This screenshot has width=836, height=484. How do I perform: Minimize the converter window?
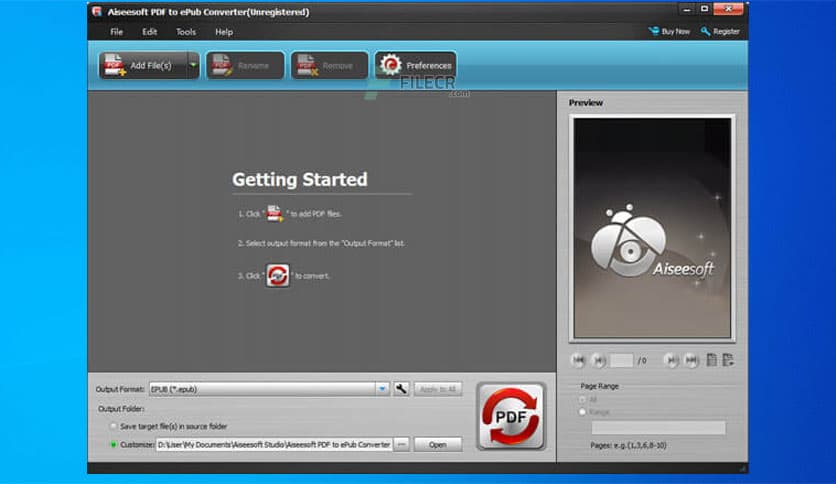click(x=687, y=9)
